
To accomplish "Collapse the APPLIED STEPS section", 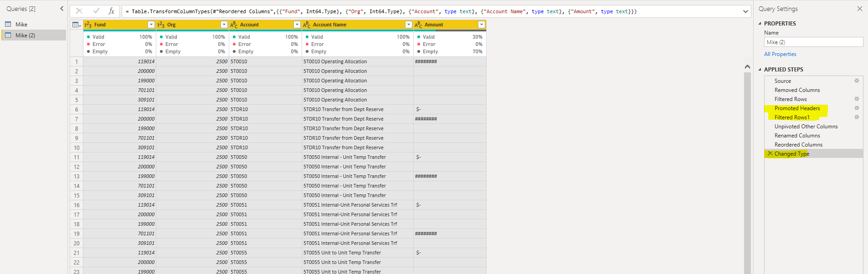I will [760, 70].
